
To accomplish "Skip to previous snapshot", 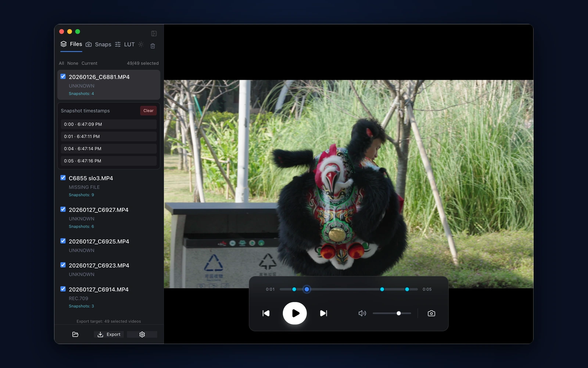I will tap(266, 313).
